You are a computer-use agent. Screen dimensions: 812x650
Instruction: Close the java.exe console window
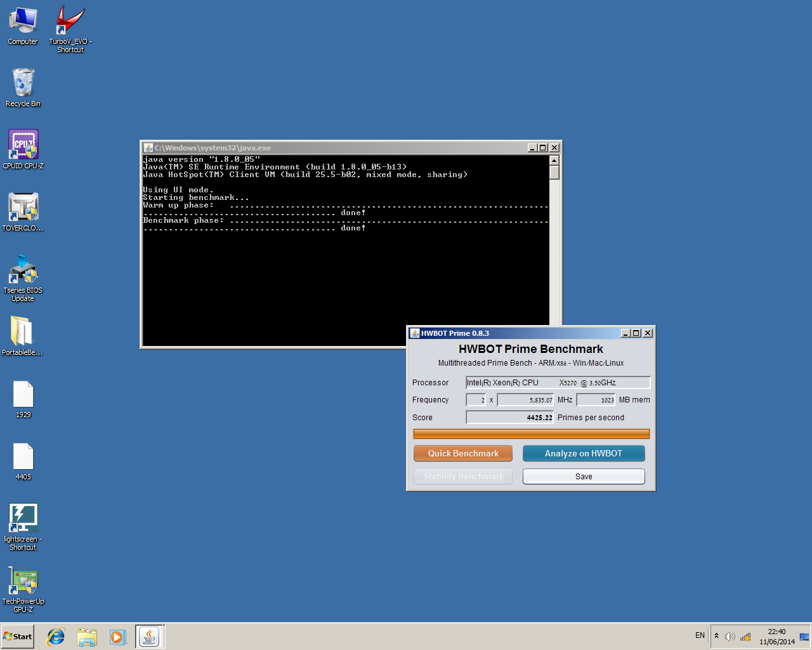pyautogui.click(x=554, y=148)
